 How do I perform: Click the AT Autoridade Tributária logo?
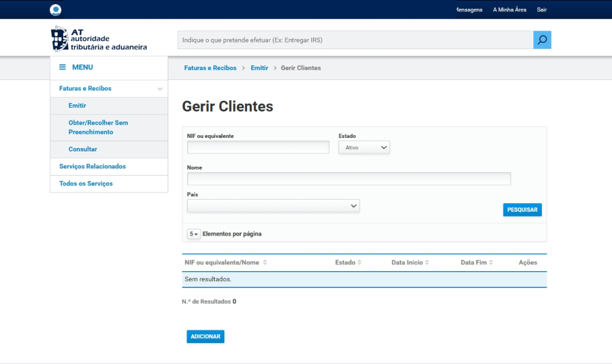click(x=99, y=39)
